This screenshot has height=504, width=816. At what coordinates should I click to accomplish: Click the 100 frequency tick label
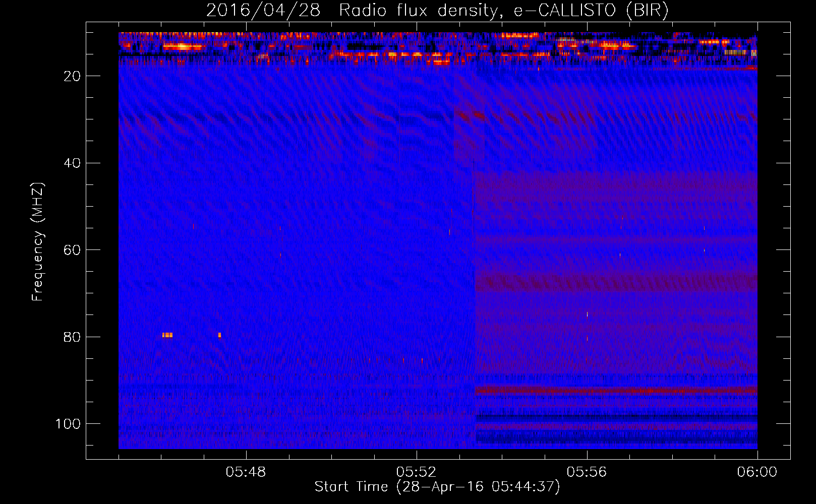[68, 424]
